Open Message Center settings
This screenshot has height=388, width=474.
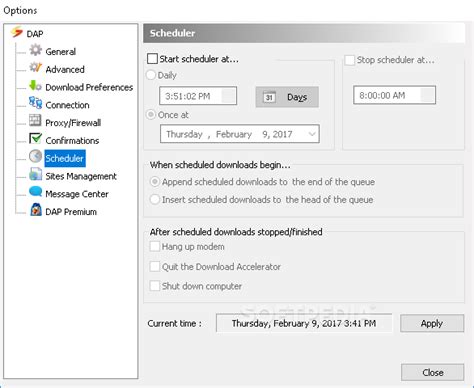[x=77, y=194]
